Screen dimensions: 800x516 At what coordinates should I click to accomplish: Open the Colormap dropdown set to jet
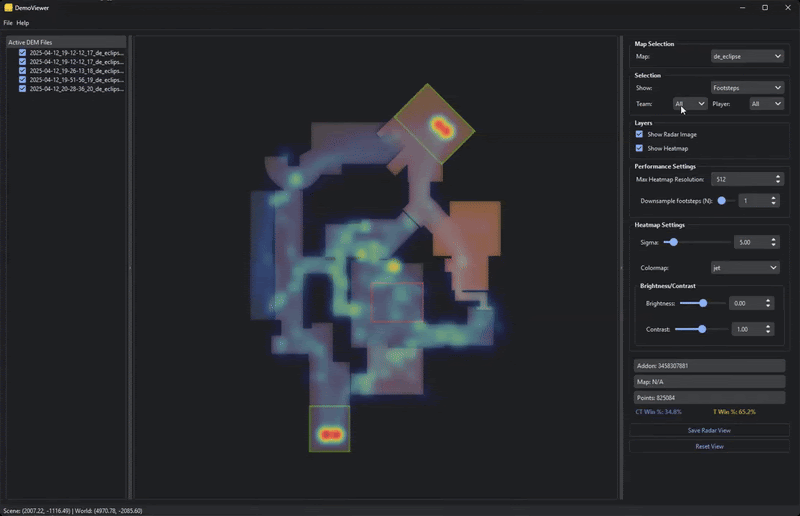(x=745, y=267)
